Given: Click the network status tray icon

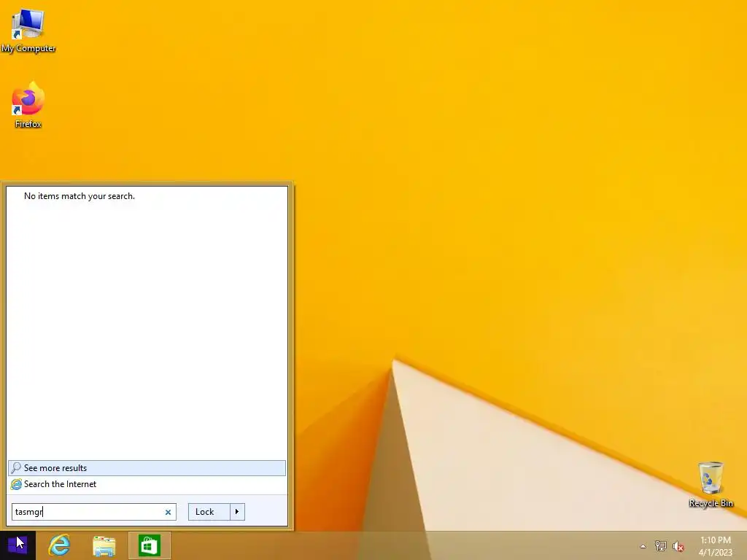Looking at the screenshot, I should point(660,546).
